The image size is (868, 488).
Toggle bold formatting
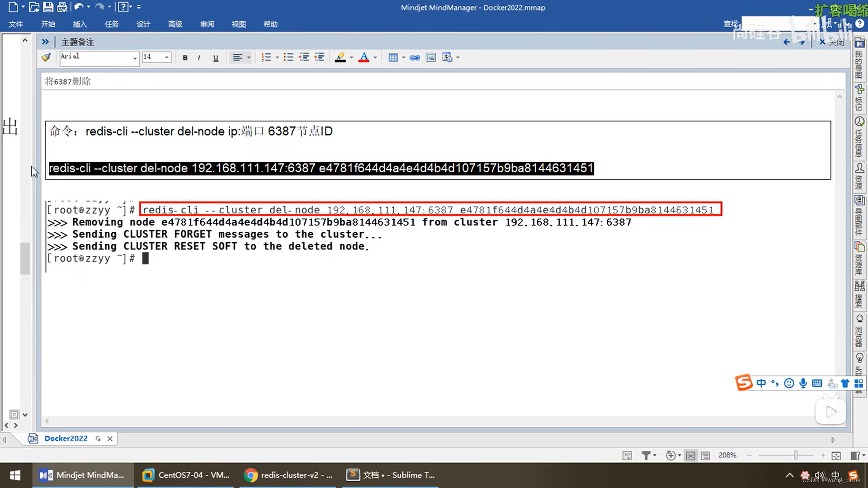coord(185,57)
